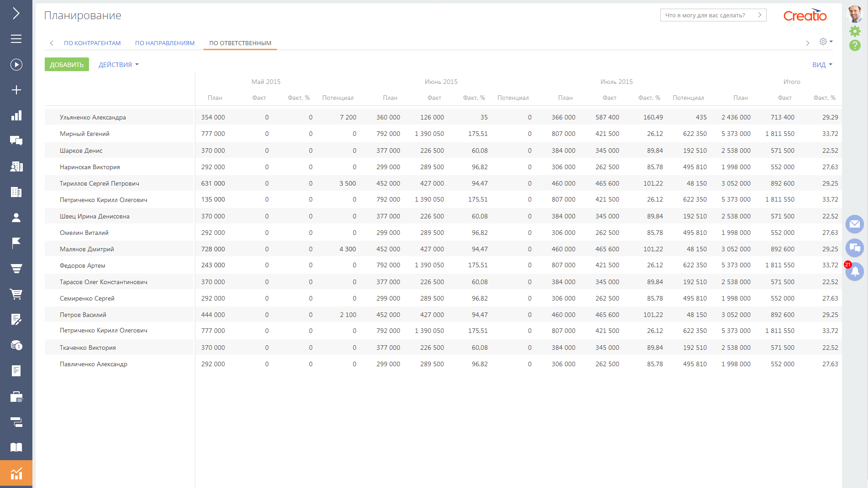
Task: Open the dashboards bar chart icon
Action: click(x=16, y=115)
